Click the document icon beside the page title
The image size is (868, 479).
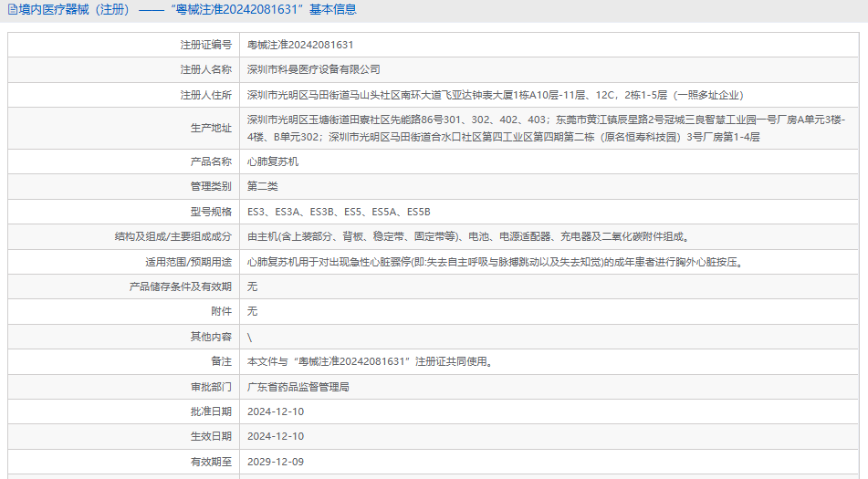pyautogui.click(x=12, y=10)
